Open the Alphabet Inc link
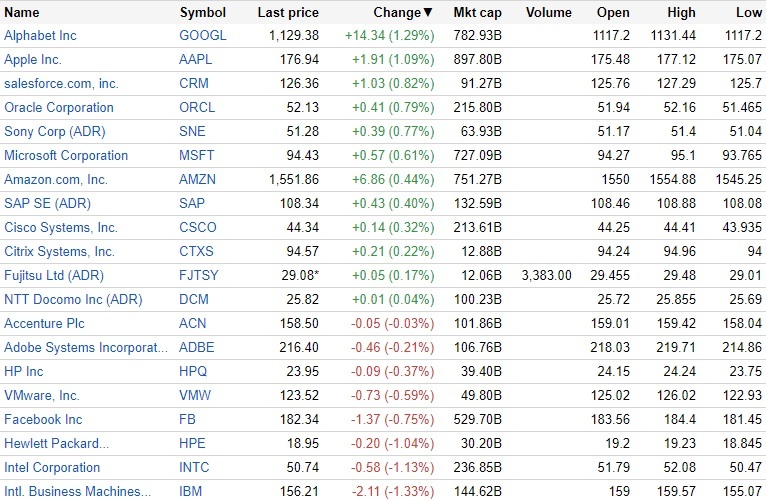766x501 pixels. (40, 36)
